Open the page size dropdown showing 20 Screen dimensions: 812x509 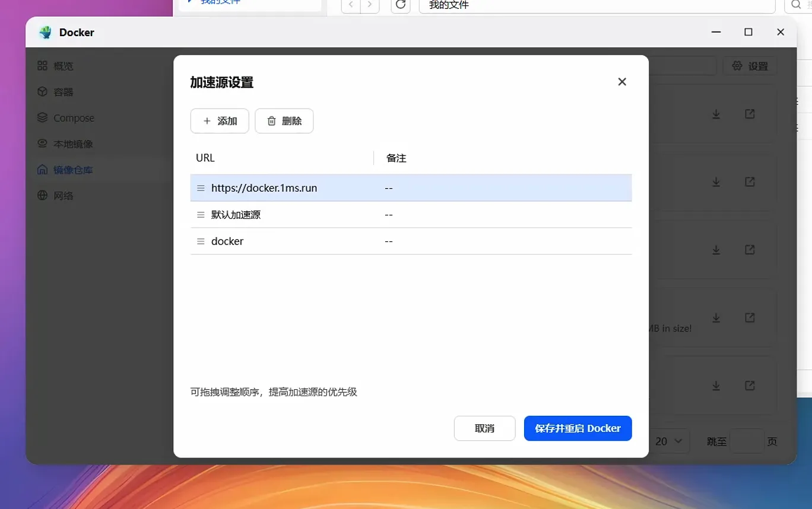(669, 441)
